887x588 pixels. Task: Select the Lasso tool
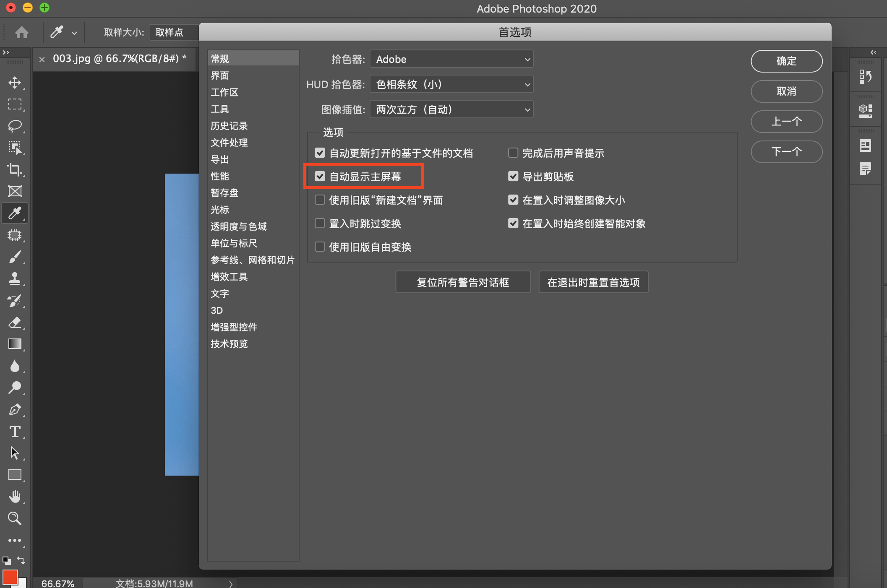(x=15, y=126)
